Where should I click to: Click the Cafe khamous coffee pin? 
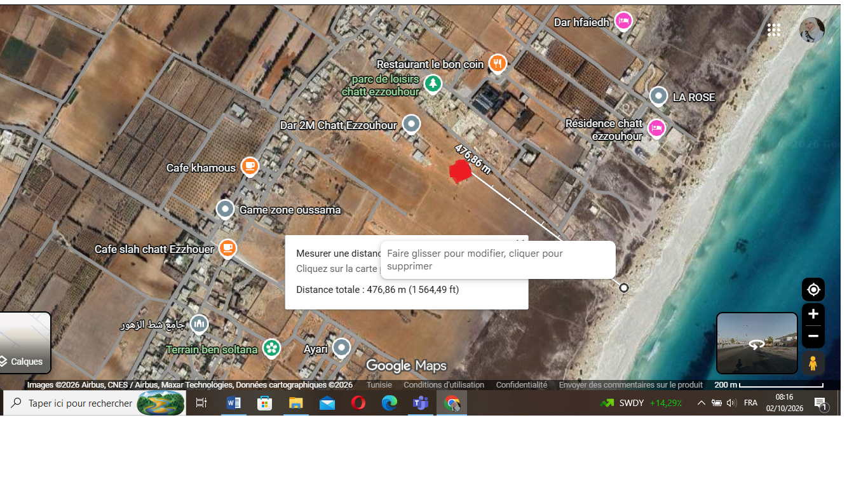tap(250, 167)
